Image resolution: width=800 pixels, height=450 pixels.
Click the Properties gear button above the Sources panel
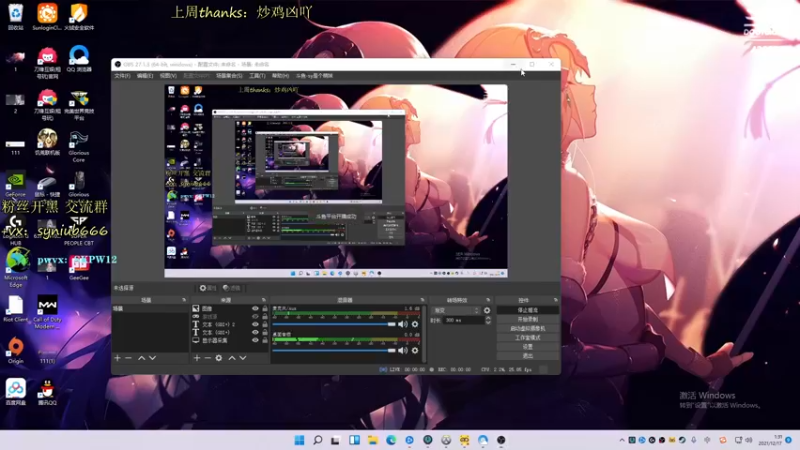tap(208, 288)
